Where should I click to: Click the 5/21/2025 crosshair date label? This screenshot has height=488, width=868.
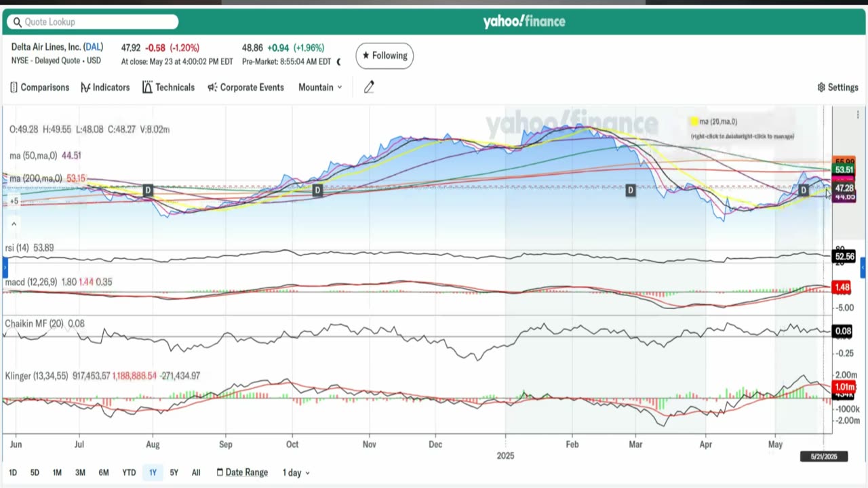pos(824,457)
